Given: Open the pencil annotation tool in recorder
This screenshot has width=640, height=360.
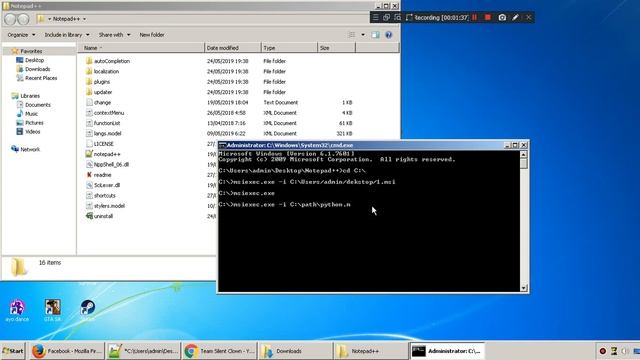Looking at the screenshot, I should (516, 17).
